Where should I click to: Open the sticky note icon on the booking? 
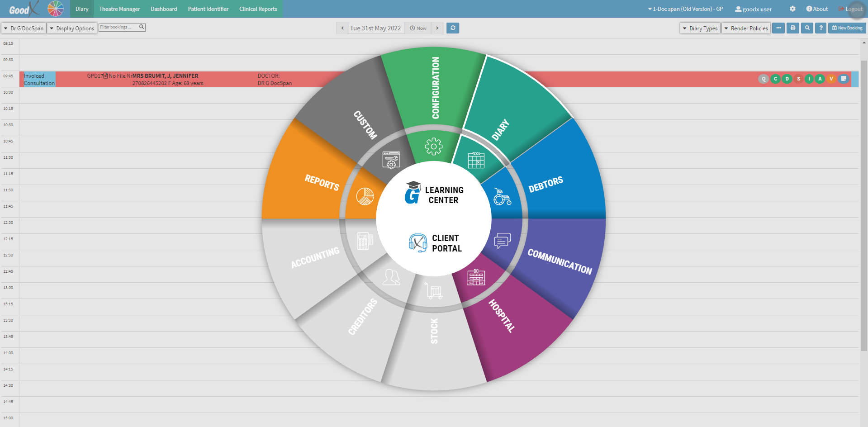pos(844,79)
